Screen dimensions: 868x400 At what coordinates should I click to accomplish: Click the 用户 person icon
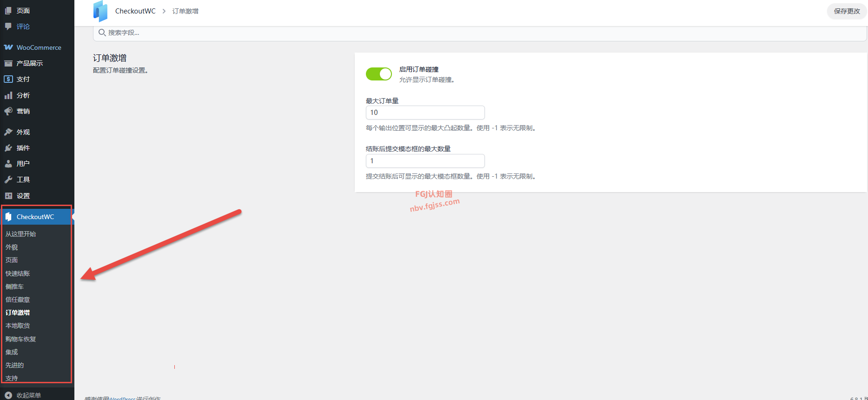click(8, 164)
